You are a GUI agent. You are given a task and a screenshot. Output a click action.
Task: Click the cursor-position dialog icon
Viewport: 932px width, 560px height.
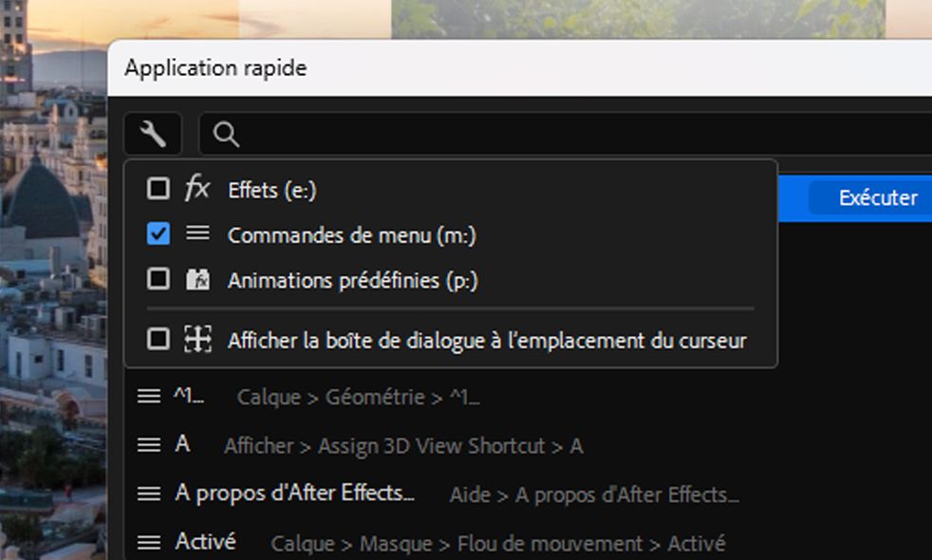tap(196, 339)
